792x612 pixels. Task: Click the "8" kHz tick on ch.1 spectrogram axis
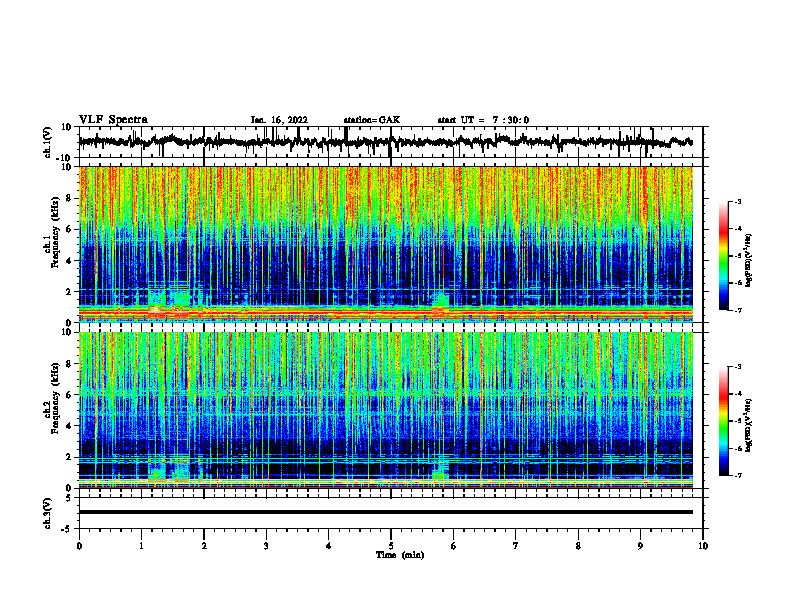click(x=69, y=198)
